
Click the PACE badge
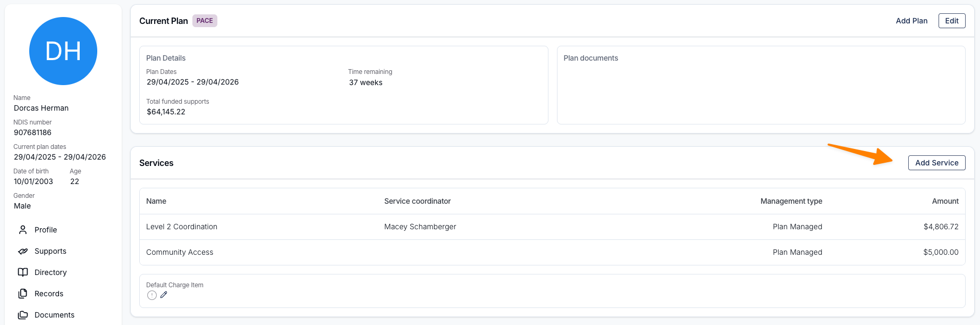point(205,21)
